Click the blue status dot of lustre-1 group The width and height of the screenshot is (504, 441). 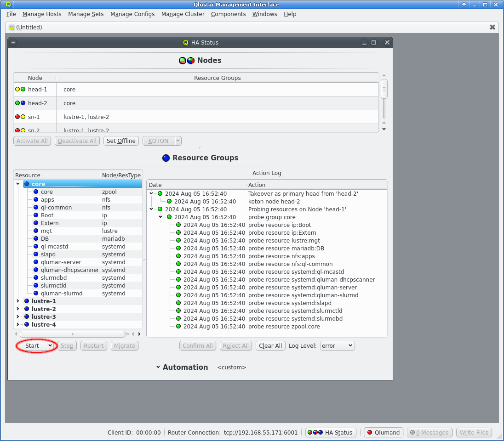pyautogui.click(x=27, y=301)
